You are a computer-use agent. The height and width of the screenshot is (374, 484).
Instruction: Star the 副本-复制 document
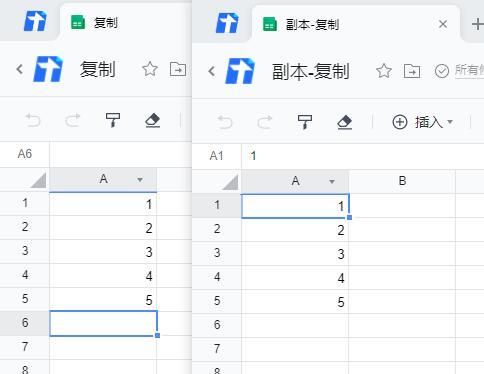(384, 71)
